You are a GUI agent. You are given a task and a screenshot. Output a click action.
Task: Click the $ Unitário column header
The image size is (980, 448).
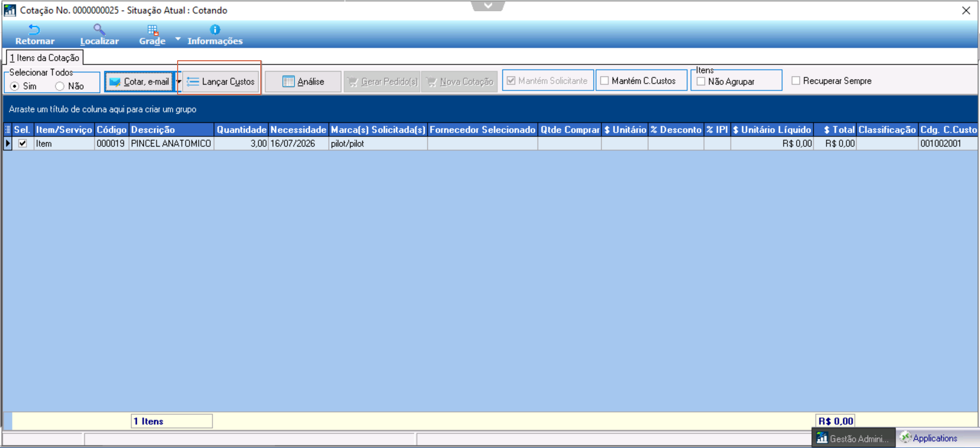[625, 130]
